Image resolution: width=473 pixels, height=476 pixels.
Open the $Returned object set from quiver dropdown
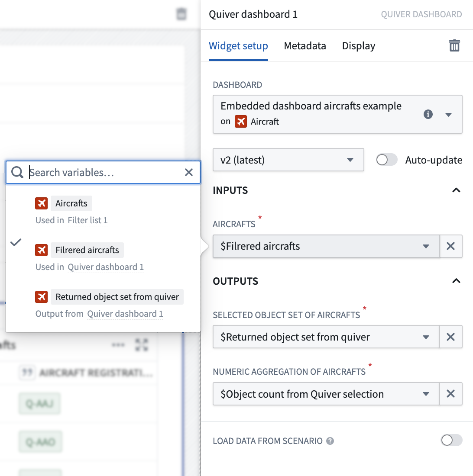click(x=326, y=337)
